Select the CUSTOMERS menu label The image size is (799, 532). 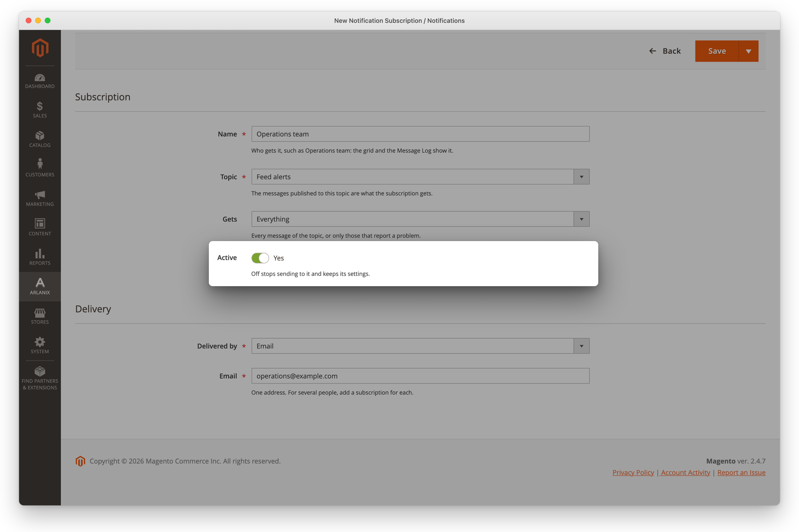point(40,175)
